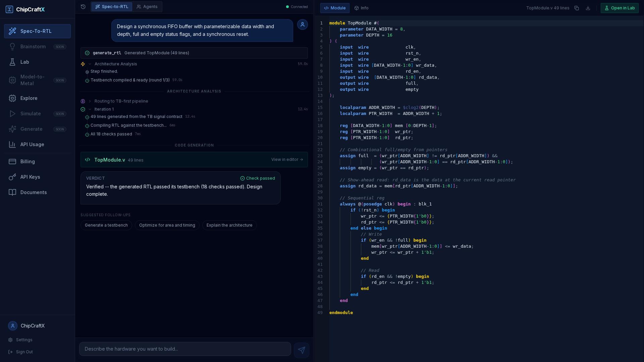Click the generate_rtl result row

[194, 53]
